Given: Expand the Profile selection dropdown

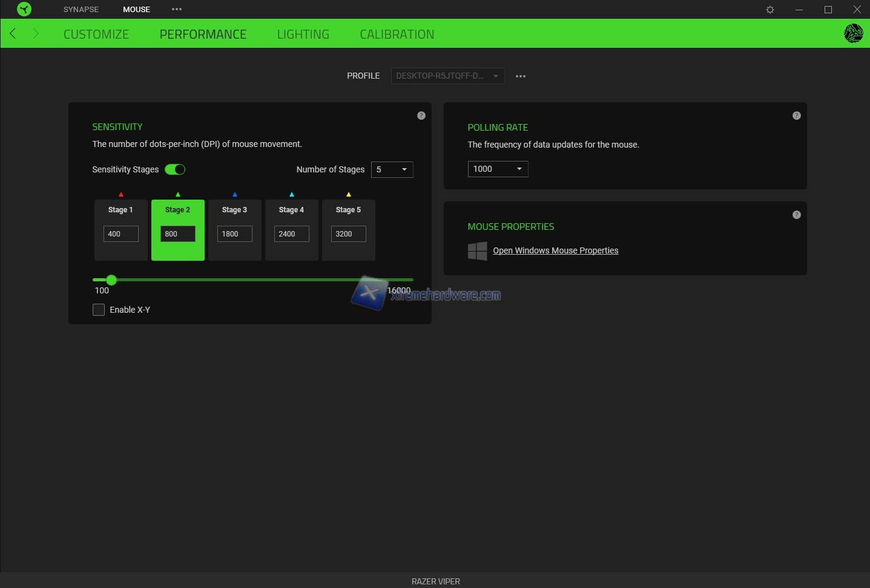Looking at the screenshot, I should (447, 76).
